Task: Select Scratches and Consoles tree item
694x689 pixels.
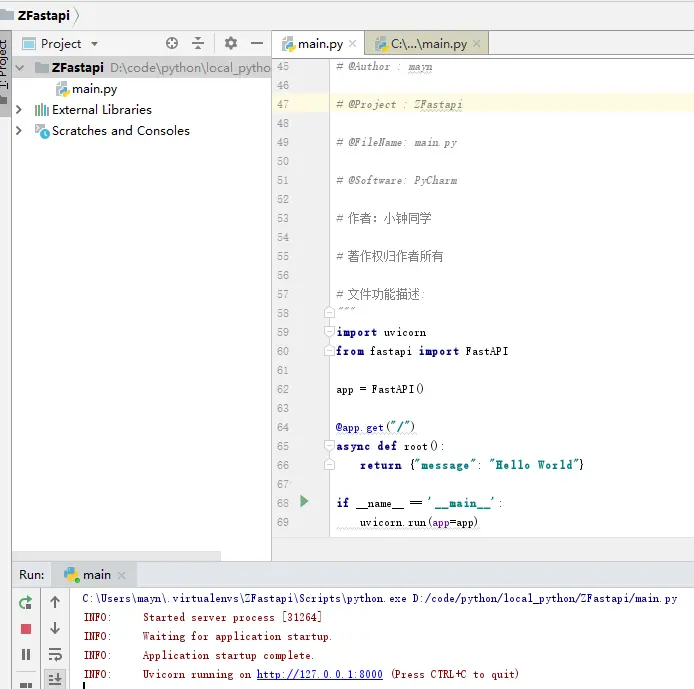Action: [x=112, y=131]
